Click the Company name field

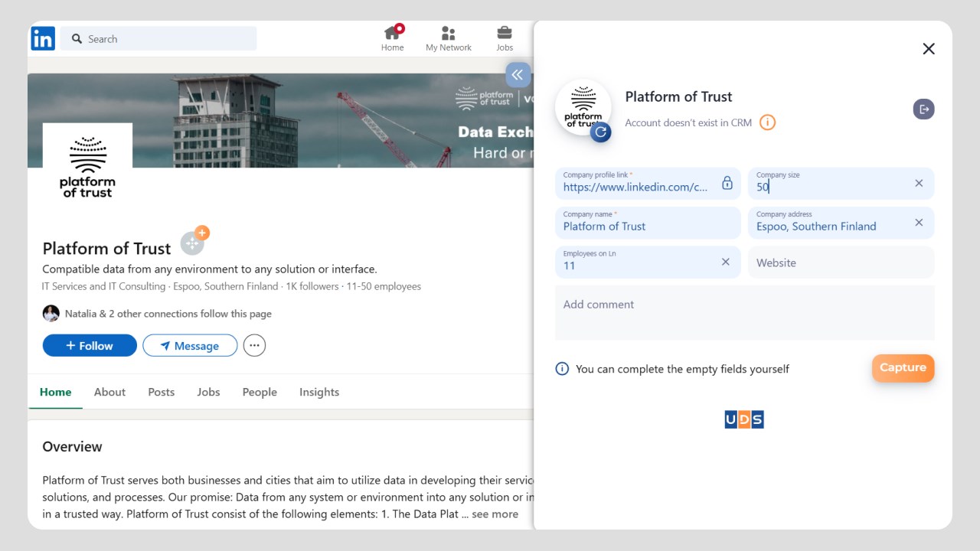(x=648, y=223)
